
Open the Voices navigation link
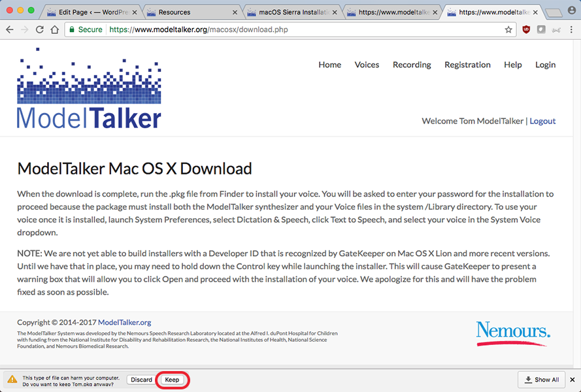(367, 65)
